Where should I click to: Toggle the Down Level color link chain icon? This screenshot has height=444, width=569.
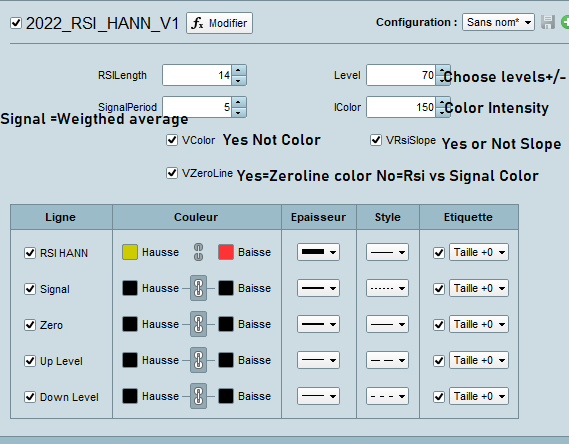[x=198, y=396]
